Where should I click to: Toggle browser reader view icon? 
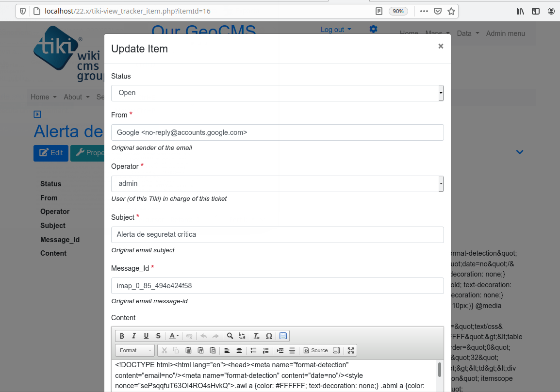tap(379, 11)
